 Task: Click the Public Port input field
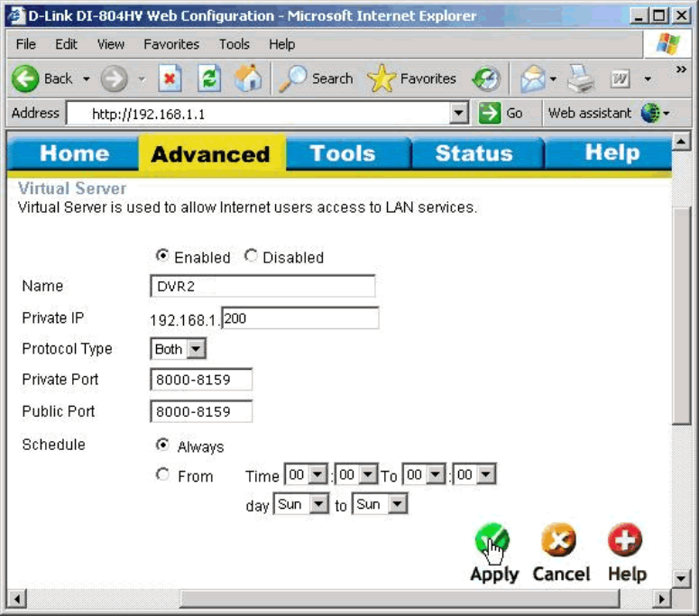click(x=201, y=411)
